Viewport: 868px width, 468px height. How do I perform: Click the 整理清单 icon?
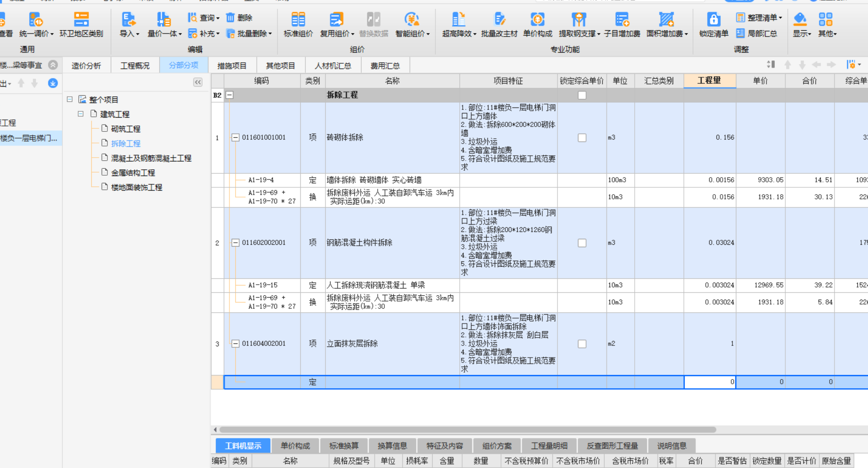pyautogui.click(x=740, y=18)
